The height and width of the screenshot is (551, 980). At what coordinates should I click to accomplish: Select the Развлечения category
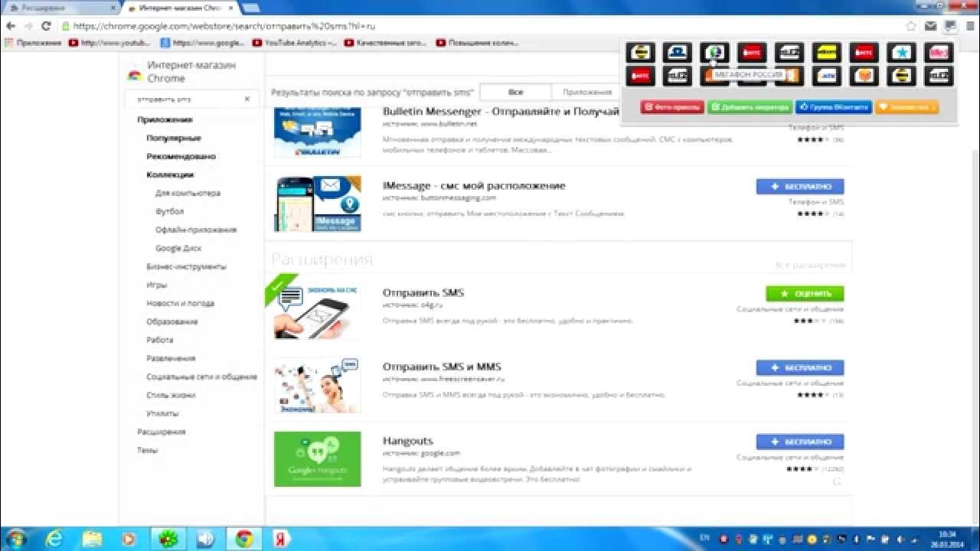[171, 358]
